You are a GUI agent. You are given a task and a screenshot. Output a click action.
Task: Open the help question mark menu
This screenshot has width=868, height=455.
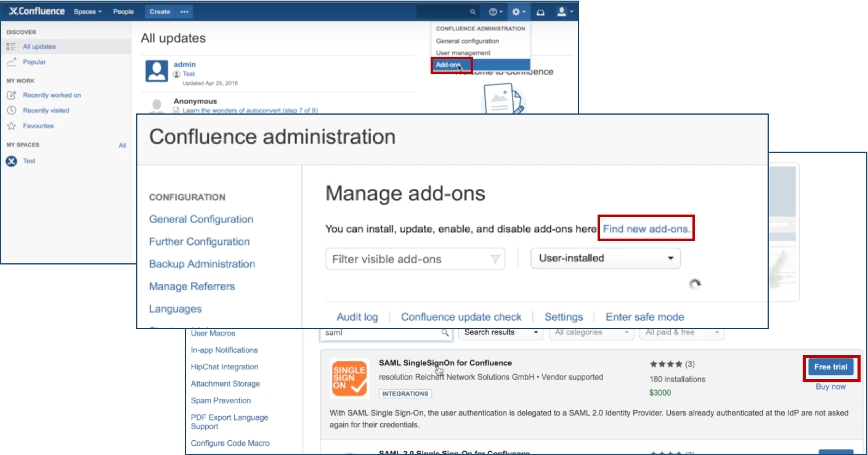pyautogui.click(x=495, y=12)
